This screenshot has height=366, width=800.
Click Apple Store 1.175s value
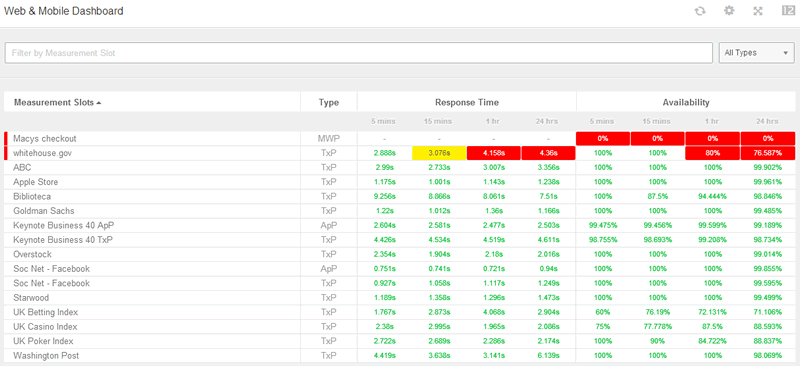point(384,182)
